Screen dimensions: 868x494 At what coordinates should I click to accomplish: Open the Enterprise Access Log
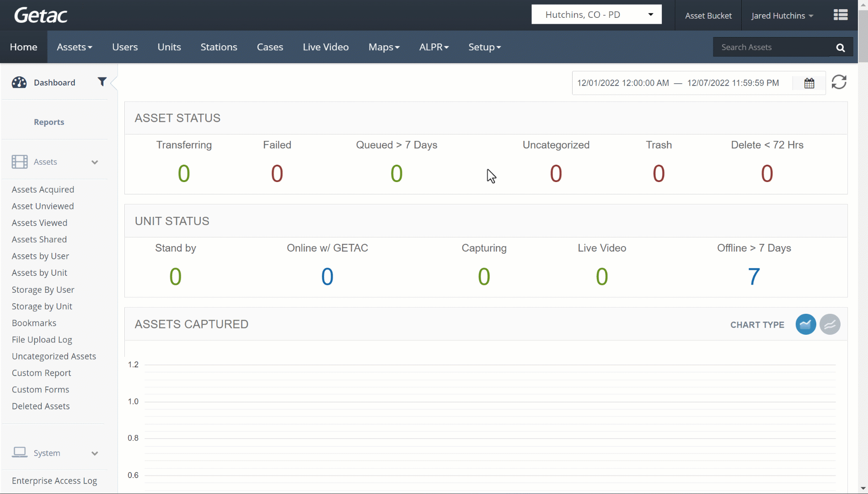tap(54, 481)
